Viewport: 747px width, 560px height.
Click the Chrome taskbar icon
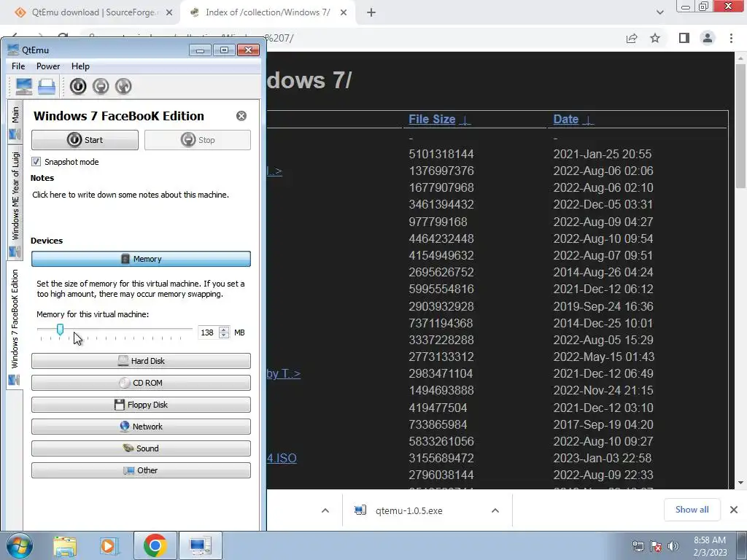[x=155, y=545]
